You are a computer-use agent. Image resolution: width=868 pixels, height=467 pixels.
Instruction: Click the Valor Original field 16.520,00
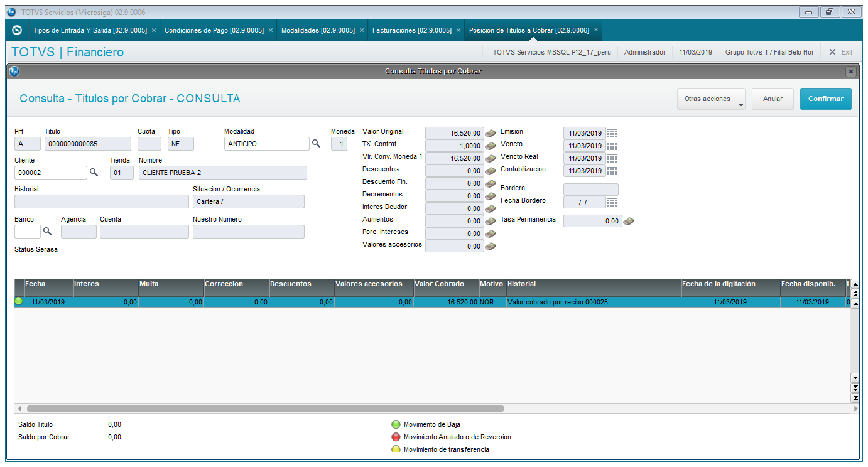click(455, 133)
